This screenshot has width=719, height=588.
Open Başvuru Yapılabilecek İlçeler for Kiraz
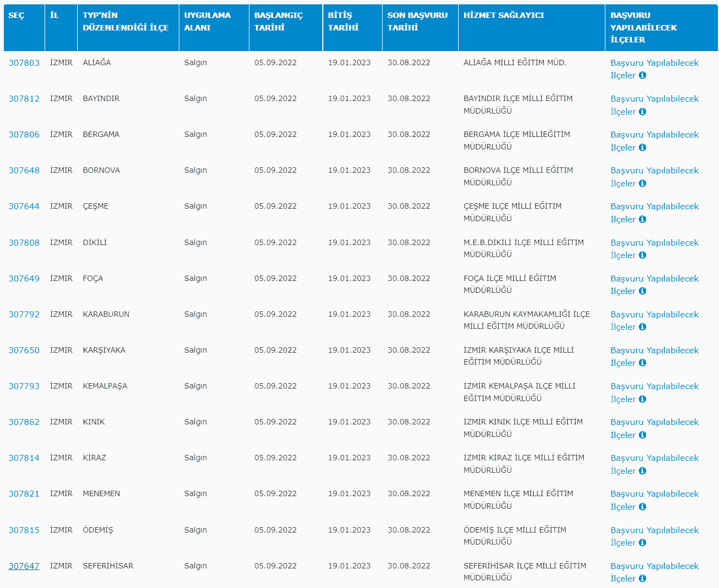(654, 458)
